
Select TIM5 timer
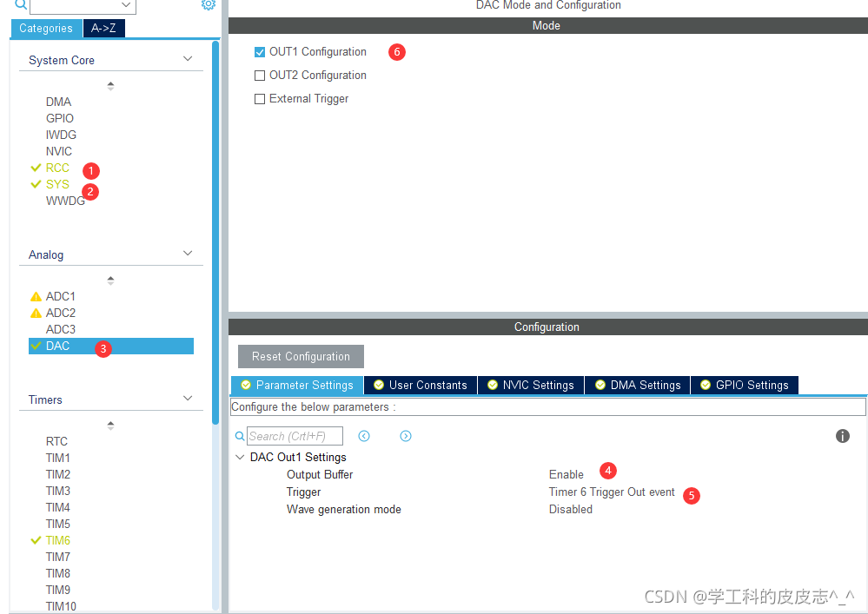tap(57, 524)
